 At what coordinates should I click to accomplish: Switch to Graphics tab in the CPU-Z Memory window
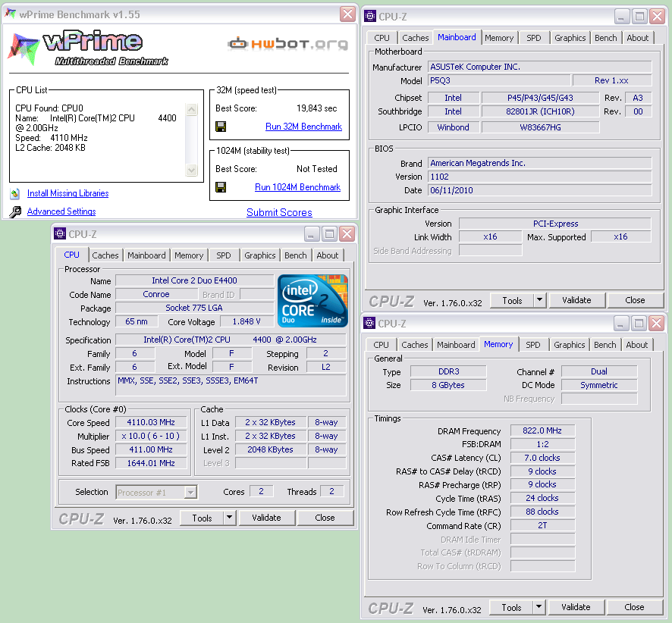tap(569, 345)
